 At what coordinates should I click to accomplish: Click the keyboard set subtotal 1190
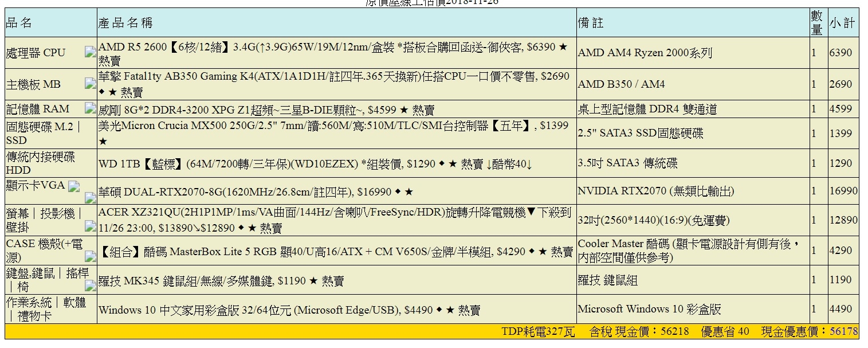point(840,280)
